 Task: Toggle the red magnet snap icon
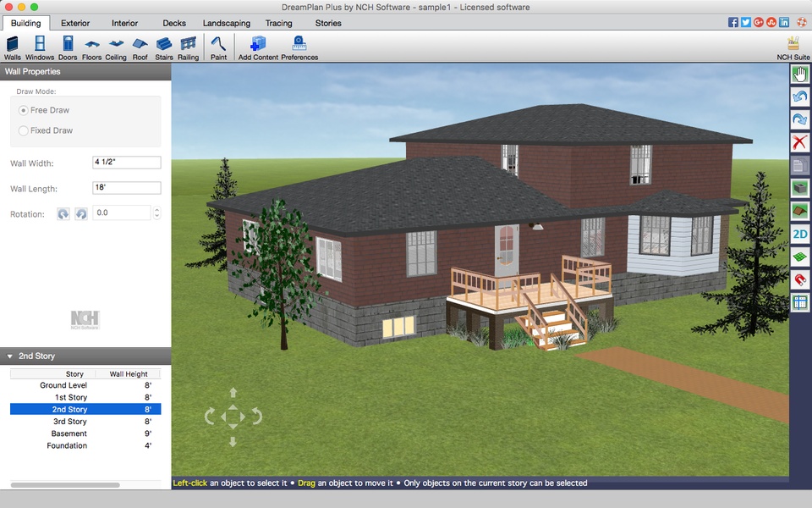(799, 280)
